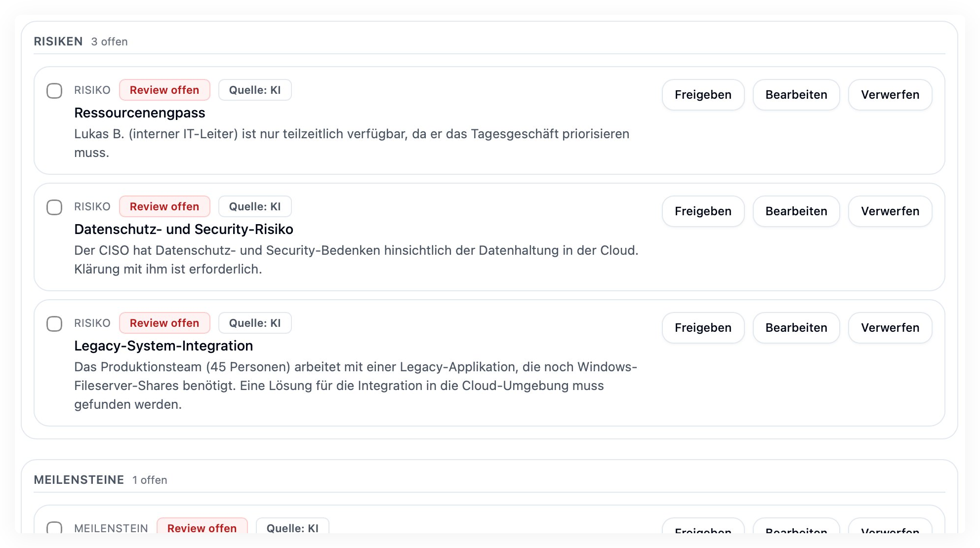
Task: Open the Ressourcenengpass risk title
Action: tap(140, 113)
